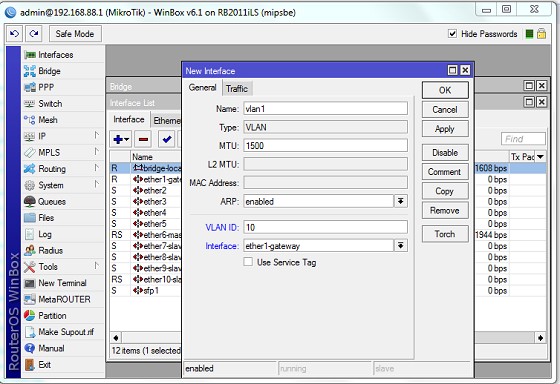Image resolution: width=560 pixels, height=384 pixels.
Task: Click the Name column header
Action: coord(156,157)
